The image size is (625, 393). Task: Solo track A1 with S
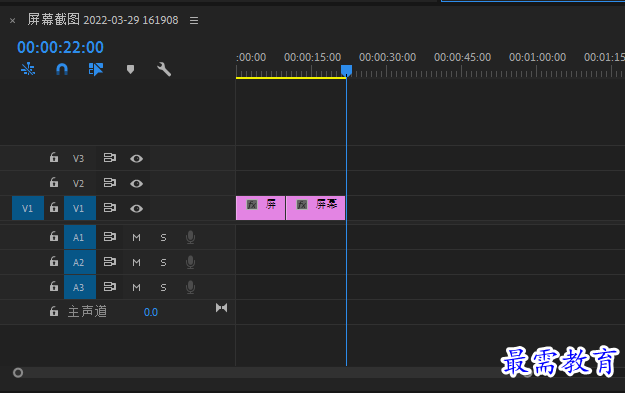[x=163, y=238]
